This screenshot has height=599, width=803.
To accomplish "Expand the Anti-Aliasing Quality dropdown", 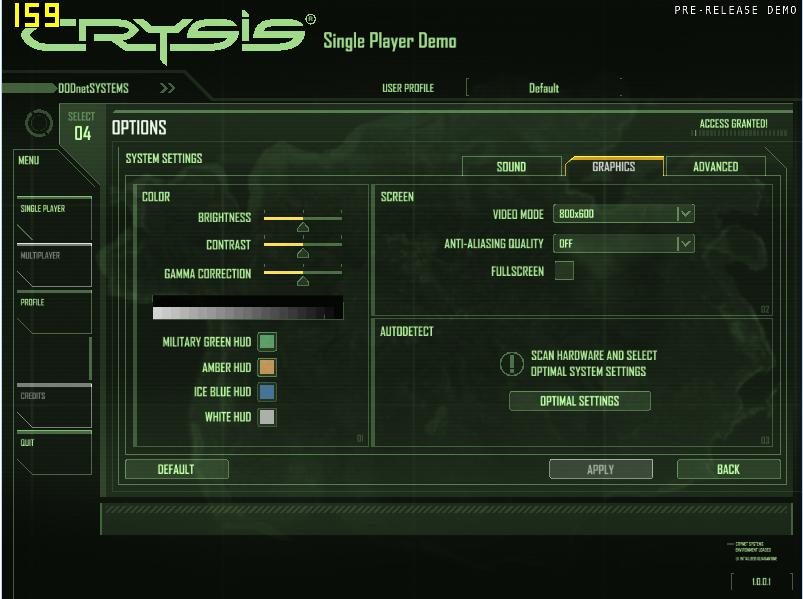I will [624, 244].
